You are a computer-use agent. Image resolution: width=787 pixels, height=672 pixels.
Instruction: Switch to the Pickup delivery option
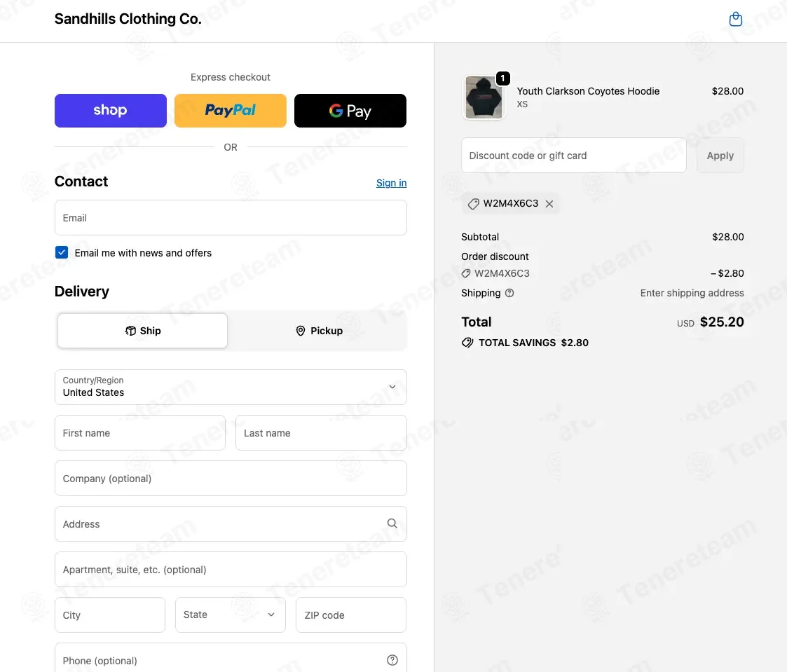click(x=319, y=331)
